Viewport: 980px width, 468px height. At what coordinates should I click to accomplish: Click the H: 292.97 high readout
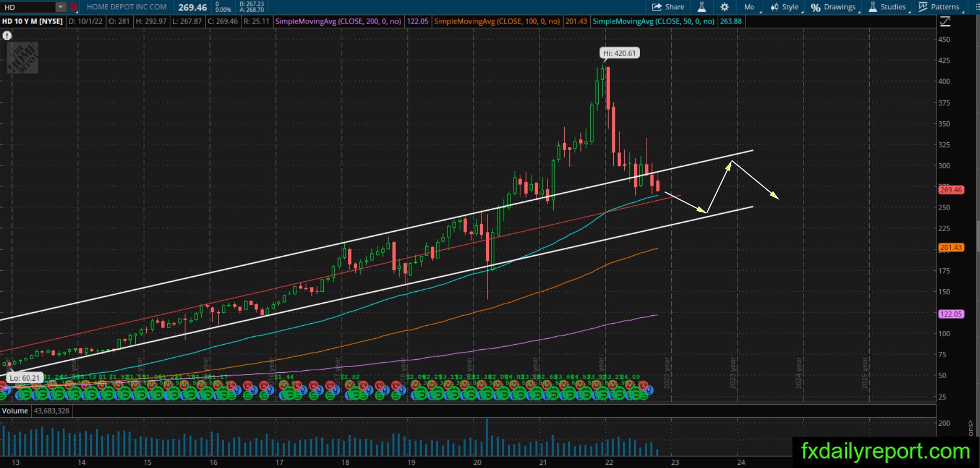click(151, 21)
